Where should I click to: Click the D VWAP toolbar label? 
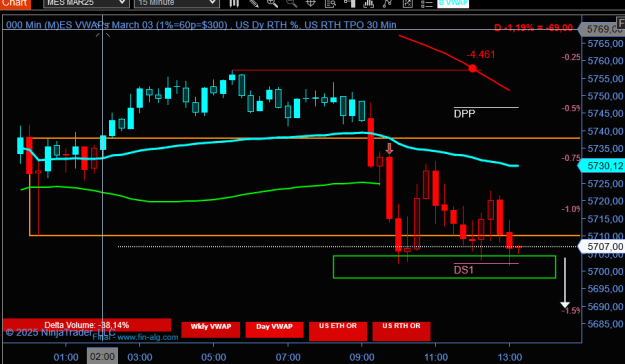tap(453, 3)
